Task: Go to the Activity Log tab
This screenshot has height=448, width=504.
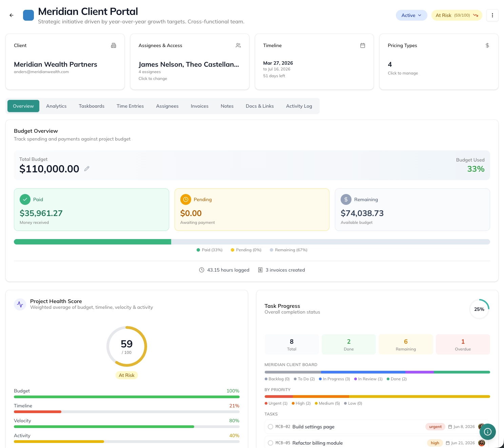Action: (x=299, y=106)
